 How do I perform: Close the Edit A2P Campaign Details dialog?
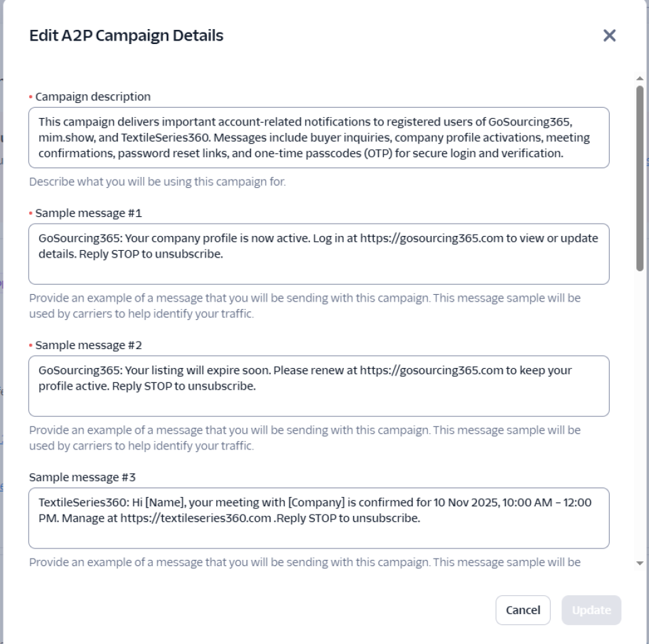coord(609,36)
